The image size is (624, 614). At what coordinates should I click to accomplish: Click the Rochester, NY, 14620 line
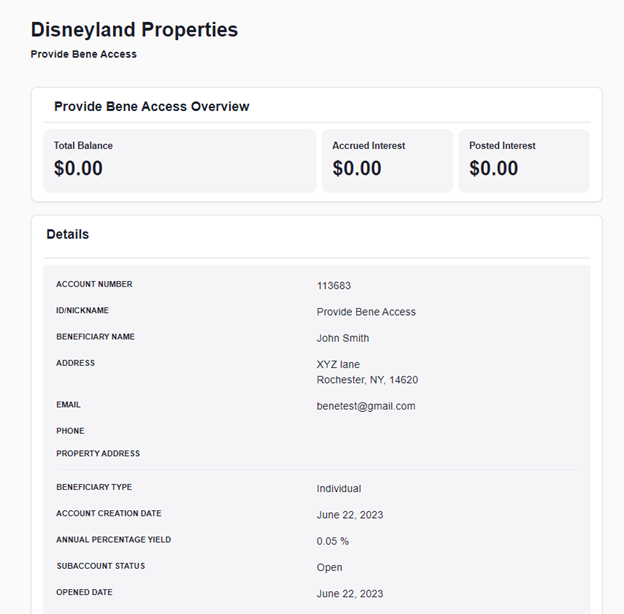367,380
